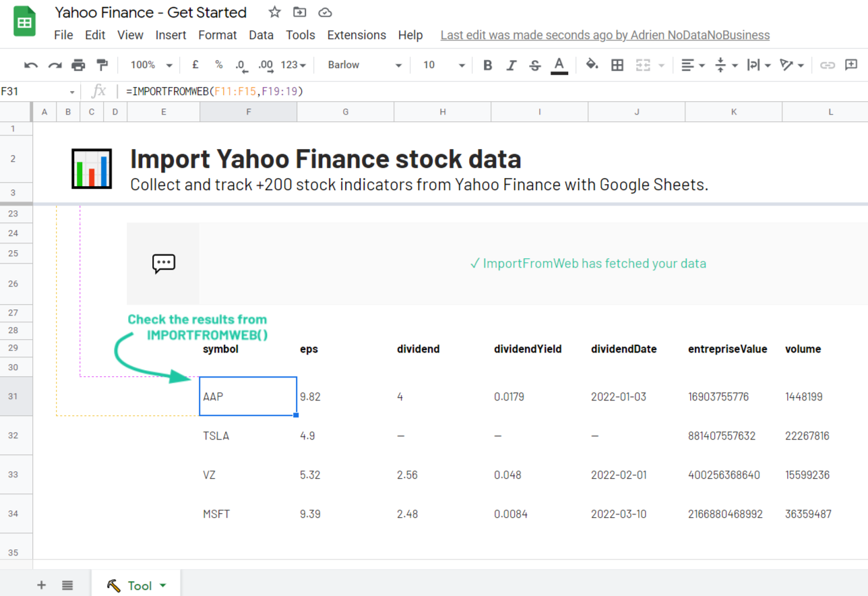Image resolution: width=868 pixels, height=596 pixels.
Task: Open the File menu
Action: coord(63,35)
